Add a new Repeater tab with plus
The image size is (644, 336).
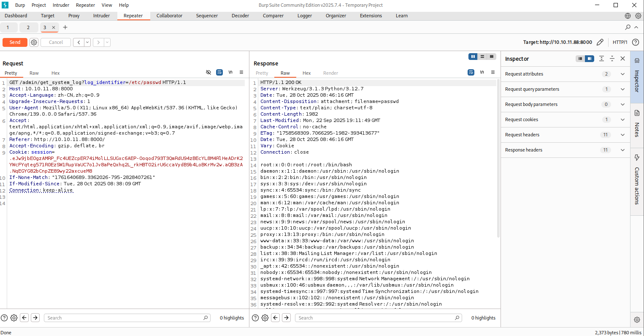coord(65,27)
